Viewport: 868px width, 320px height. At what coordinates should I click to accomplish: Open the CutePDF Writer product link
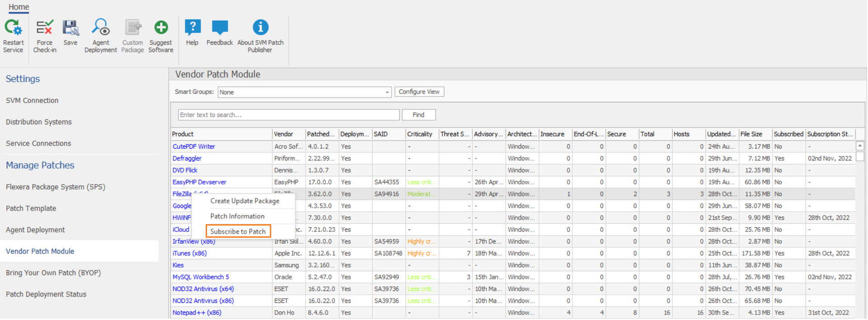click(194, 146)
